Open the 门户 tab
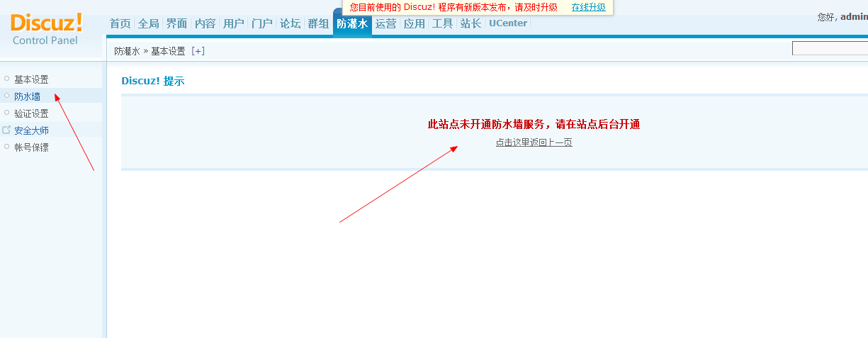This screenshot has height=338, width=868. (262, 23)
